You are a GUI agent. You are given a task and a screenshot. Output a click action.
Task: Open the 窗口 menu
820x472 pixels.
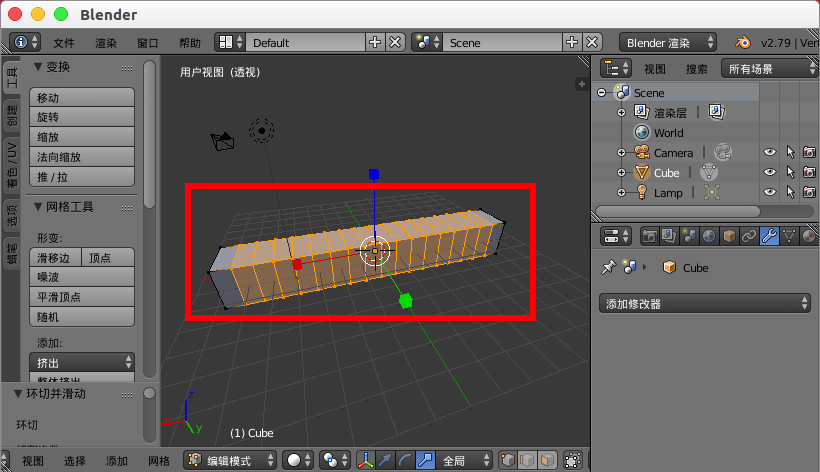(147, 43)
